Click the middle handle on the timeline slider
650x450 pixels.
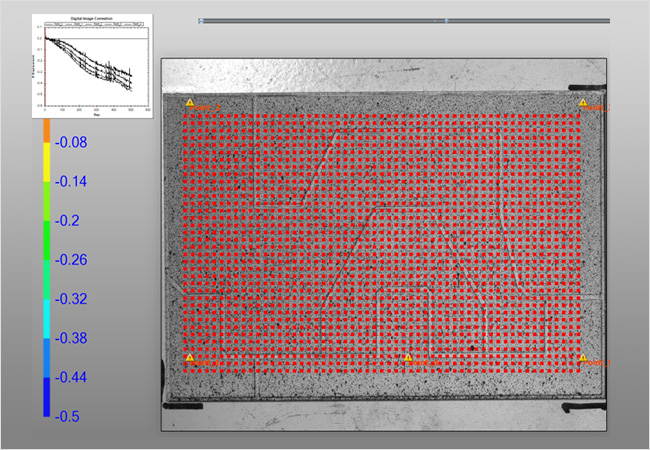point(445,20)
